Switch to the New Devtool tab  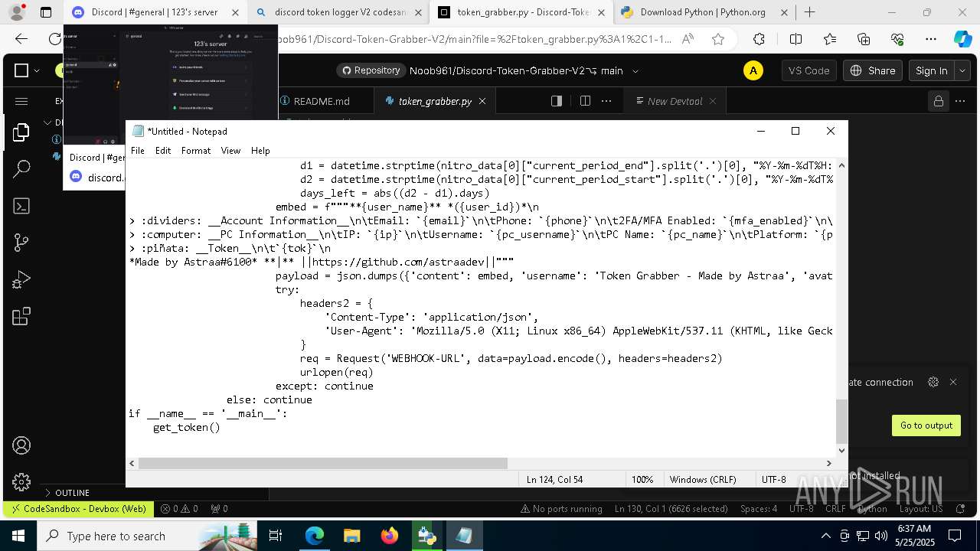[674, 101]
